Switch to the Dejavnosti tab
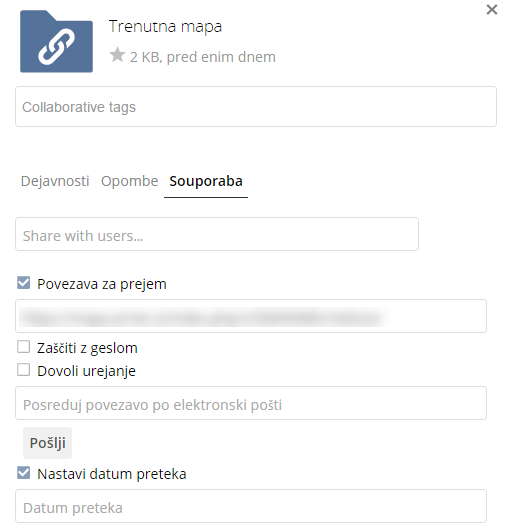Viewport: 510px width, 532px height. (x=55, y=181)
